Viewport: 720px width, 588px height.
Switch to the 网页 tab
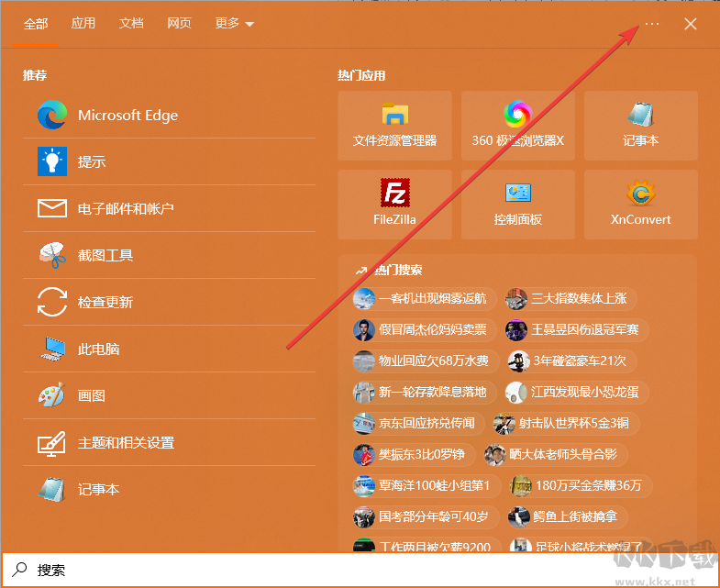(x=179, y=23)
